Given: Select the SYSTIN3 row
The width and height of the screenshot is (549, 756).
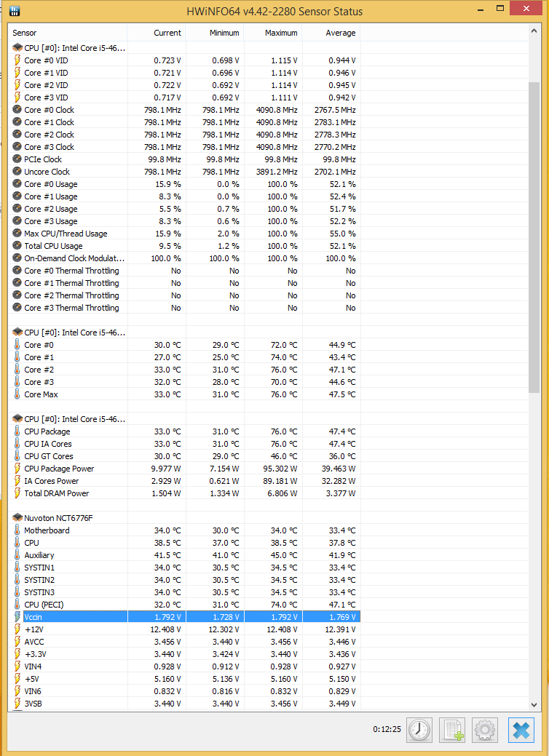Looking at the screenshot, I should point(184,592).
